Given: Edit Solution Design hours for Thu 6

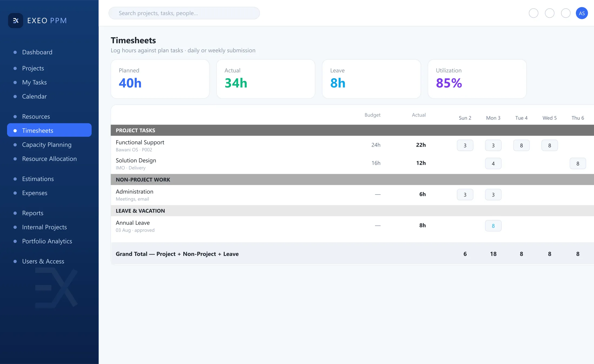Looking at the screenshot, I should tap(578, 163).
